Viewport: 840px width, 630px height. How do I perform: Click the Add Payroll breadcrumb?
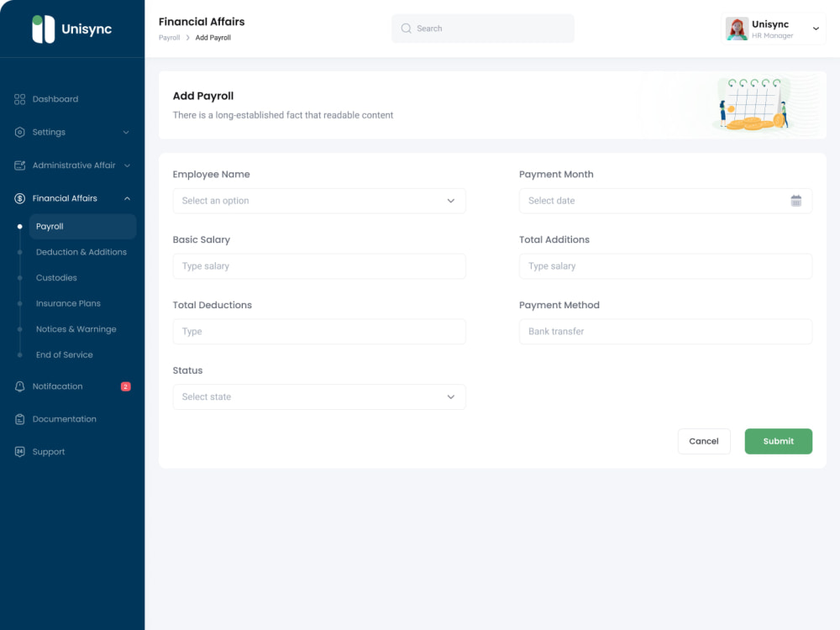coord(213,38)
